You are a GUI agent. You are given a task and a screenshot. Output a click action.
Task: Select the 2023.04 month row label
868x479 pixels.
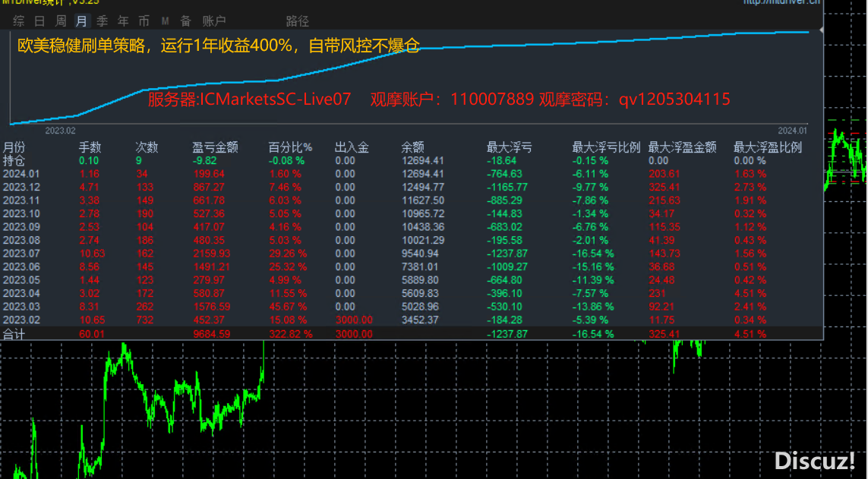pyautogui.click(x=21, y=293)
